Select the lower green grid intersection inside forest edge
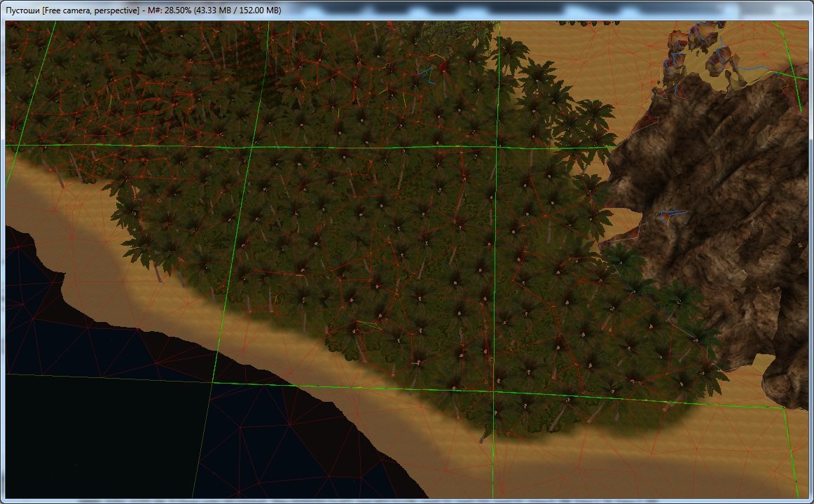This screenshot has height=504, width=814. [493, 392]
